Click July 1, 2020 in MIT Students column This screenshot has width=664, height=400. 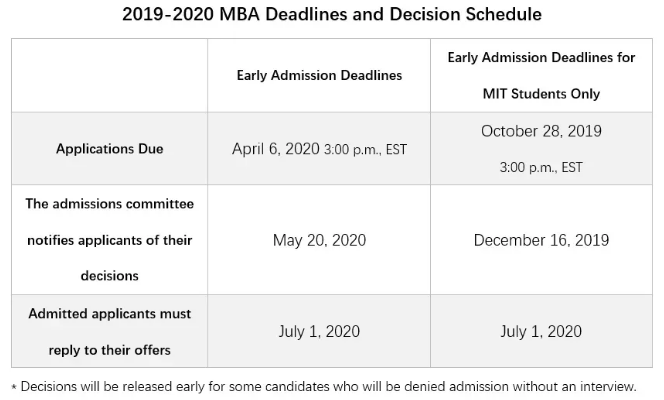tap(541, 331)
